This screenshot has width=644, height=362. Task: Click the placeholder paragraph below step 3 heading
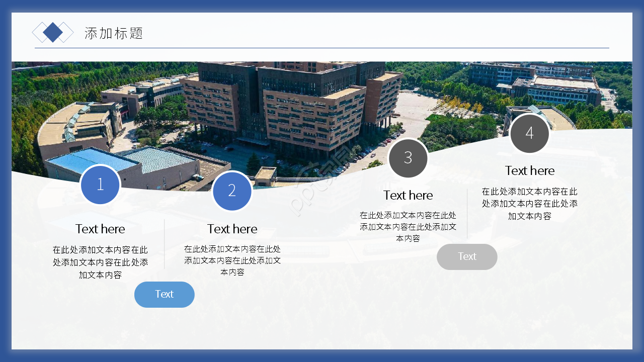408,226
